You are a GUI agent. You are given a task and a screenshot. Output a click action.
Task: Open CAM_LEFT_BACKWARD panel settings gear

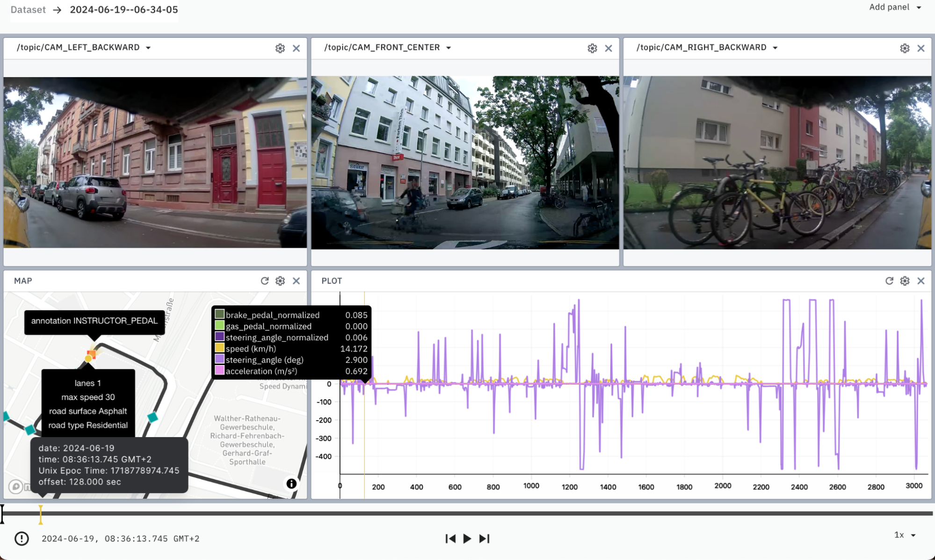point(280,48)
